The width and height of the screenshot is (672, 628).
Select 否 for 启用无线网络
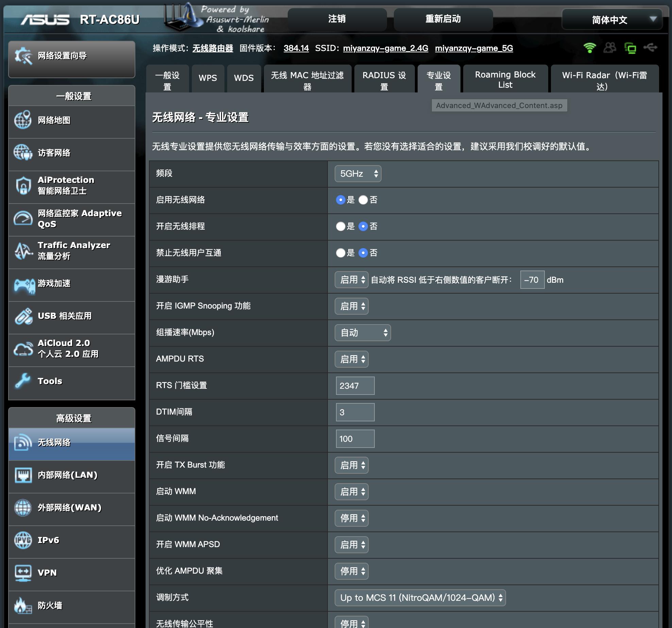coord(363,200)
